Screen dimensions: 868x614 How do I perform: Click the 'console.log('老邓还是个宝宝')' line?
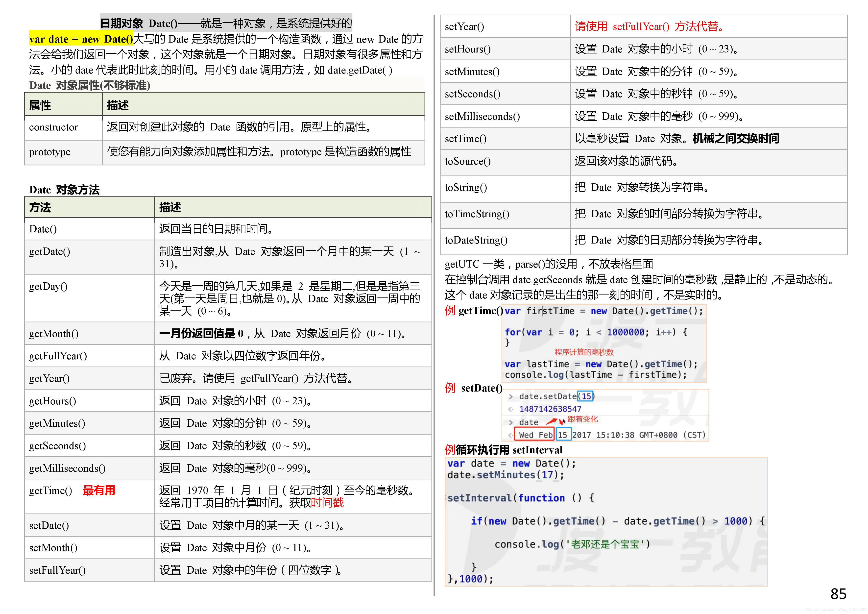(x=572, y=544)
